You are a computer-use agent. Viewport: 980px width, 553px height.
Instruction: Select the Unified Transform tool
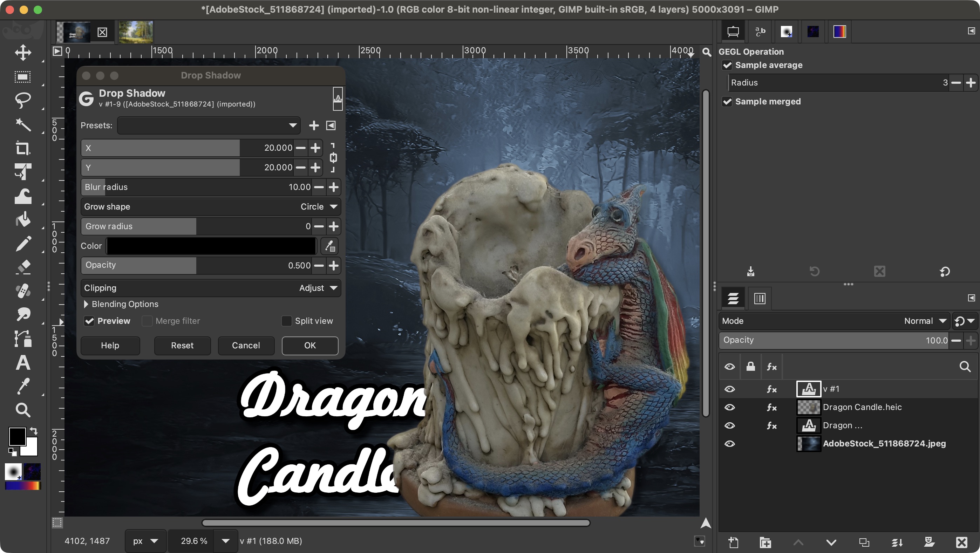[x=23, y=172]
